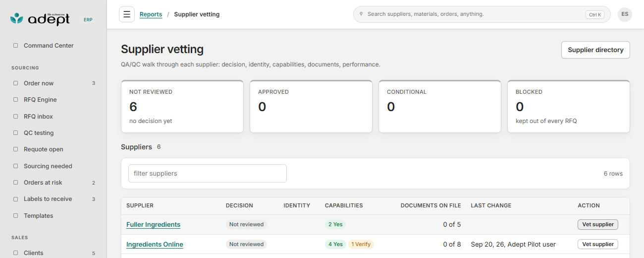The height and width of the screenshot is (258, 644).
Task: Click the RFQ Engine sidebar icon
Action: tap(15, 100)
